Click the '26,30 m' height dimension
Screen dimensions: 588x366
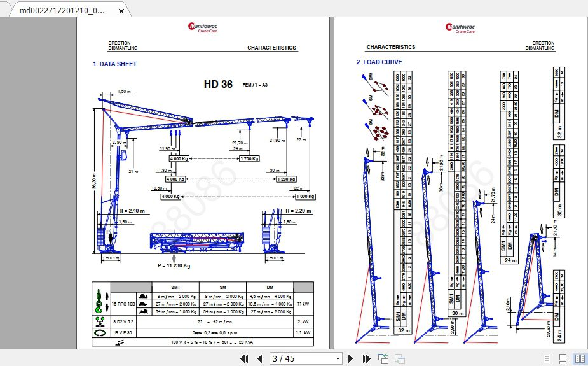[94, 181]
